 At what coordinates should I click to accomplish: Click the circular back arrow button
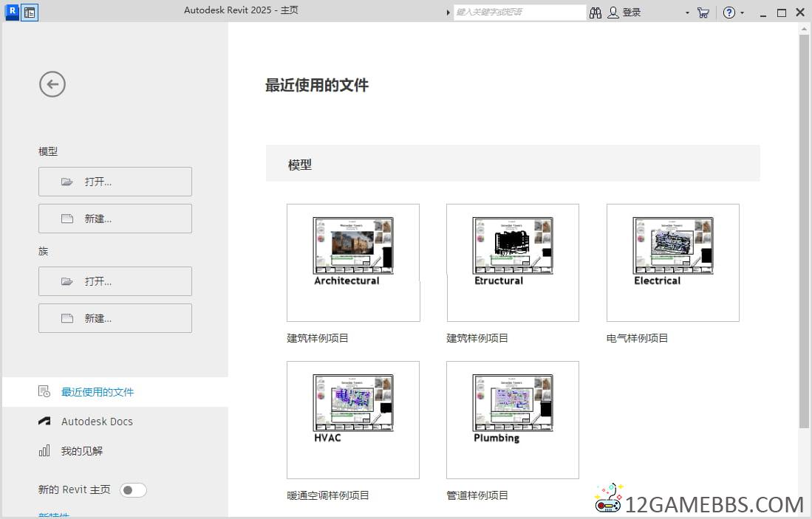click(52, 84)
